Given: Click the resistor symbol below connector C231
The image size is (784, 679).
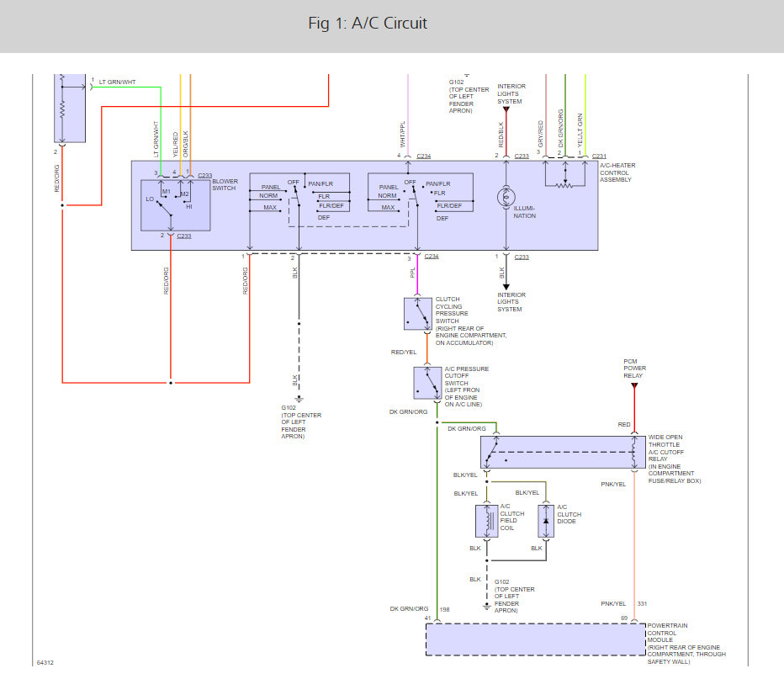Looking at the screenshot, I should 565,185.
